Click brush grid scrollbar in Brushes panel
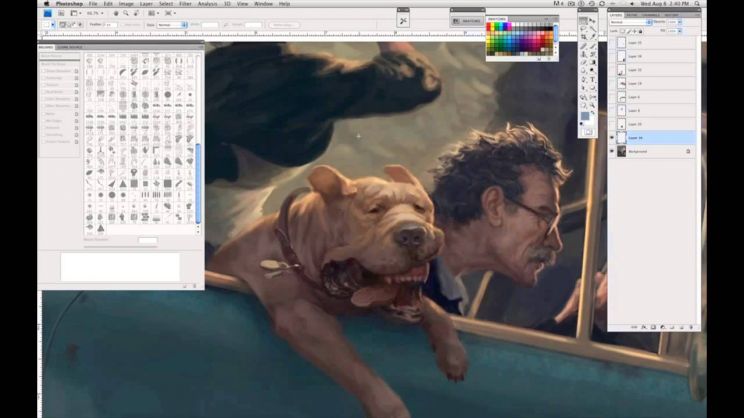This screenshot has height=418, width=744. 198,184
